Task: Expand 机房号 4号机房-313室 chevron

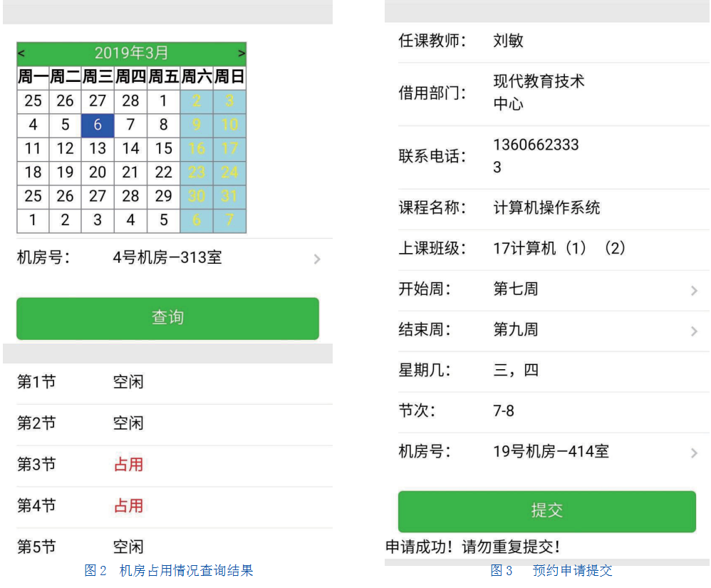Action: point(317,259)
